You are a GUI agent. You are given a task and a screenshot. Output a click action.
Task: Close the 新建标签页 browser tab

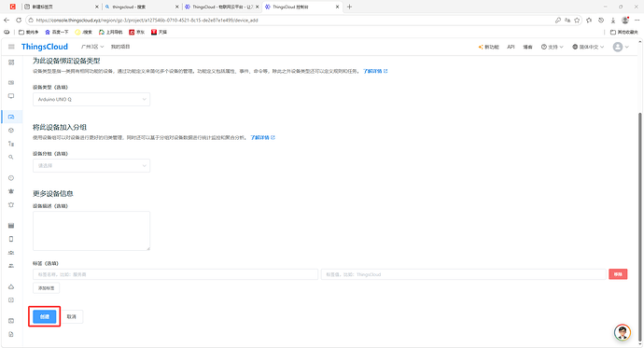point(97,7)
